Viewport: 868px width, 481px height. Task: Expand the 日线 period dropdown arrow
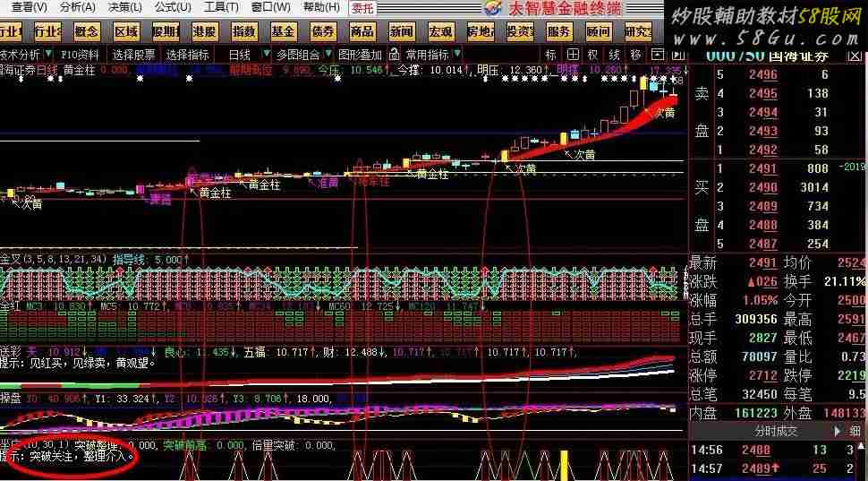click(x=267, y=54)
